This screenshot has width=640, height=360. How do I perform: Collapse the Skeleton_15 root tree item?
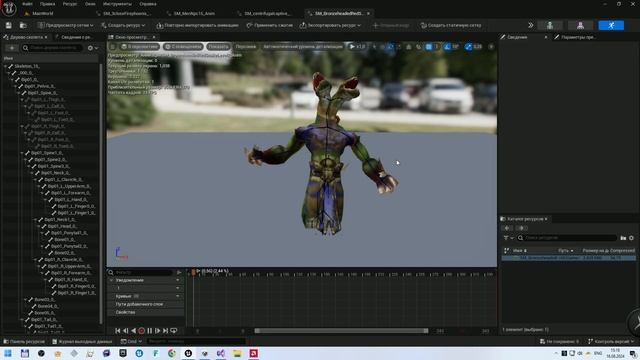pyautogui.click(x=5, y=66)
